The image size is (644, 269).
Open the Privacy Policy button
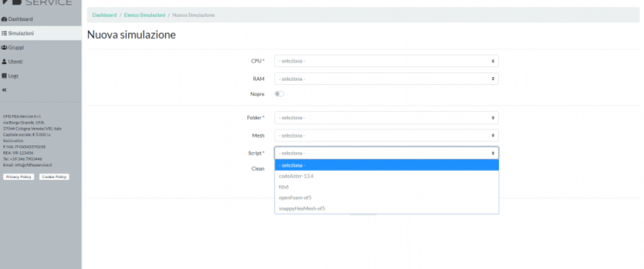pyautogui.click(x=19, y=177)
